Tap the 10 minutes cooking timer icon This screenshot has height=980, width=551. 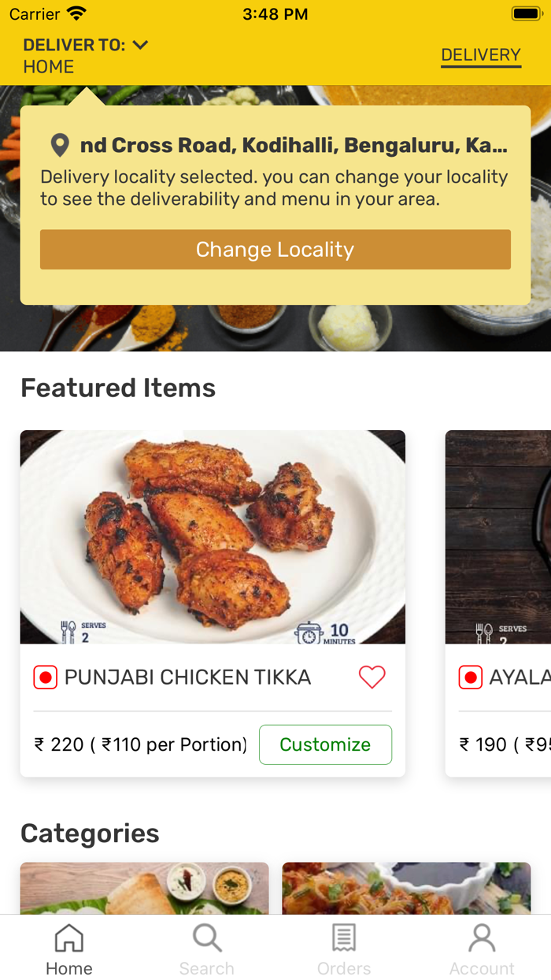pos(309,632)
